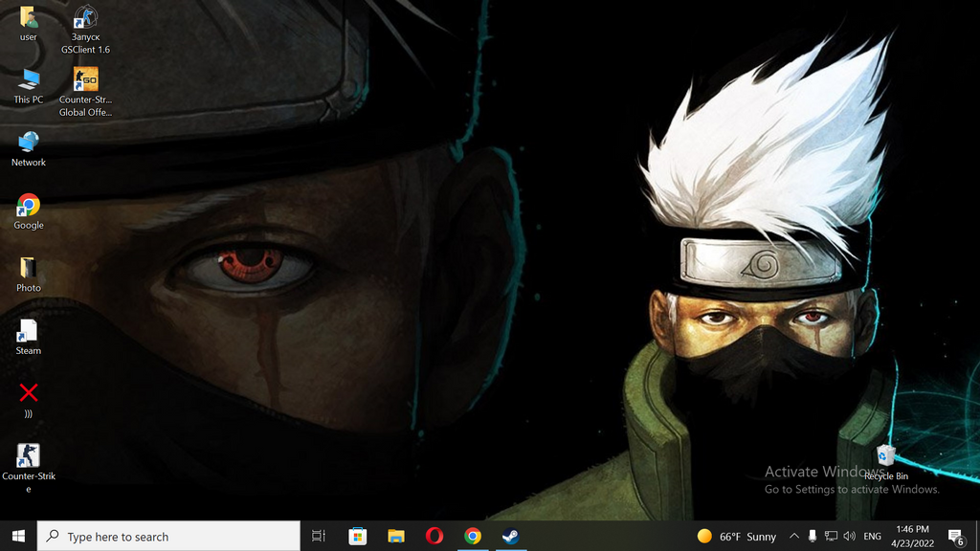This screenshot has height=551, width=980.
Task: Select the Network desktop icon
Action: (28, 149)
